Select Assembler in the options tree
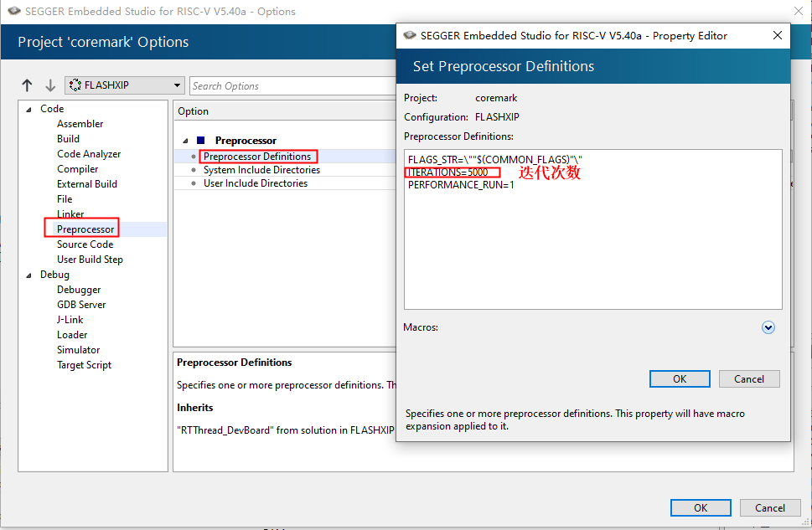The image size is (812, 530). coord(80,124)
